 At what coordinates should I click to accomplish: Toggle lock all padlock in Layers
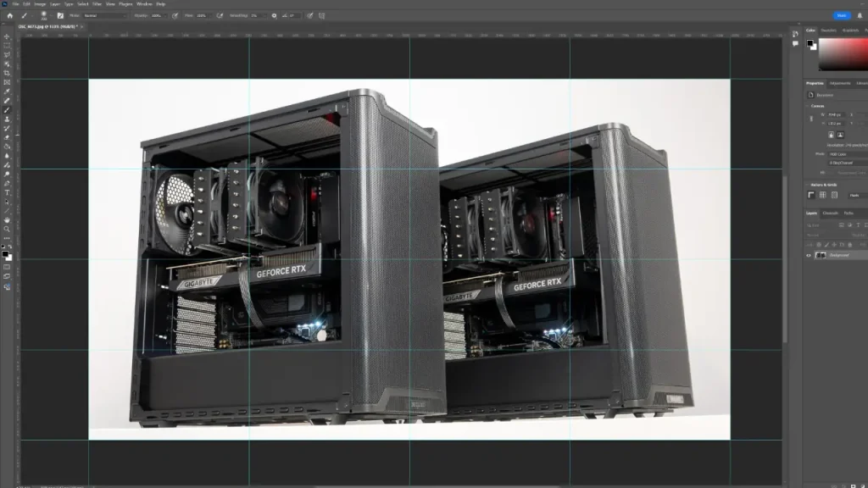pyautogui.click(x=850, y=245)
